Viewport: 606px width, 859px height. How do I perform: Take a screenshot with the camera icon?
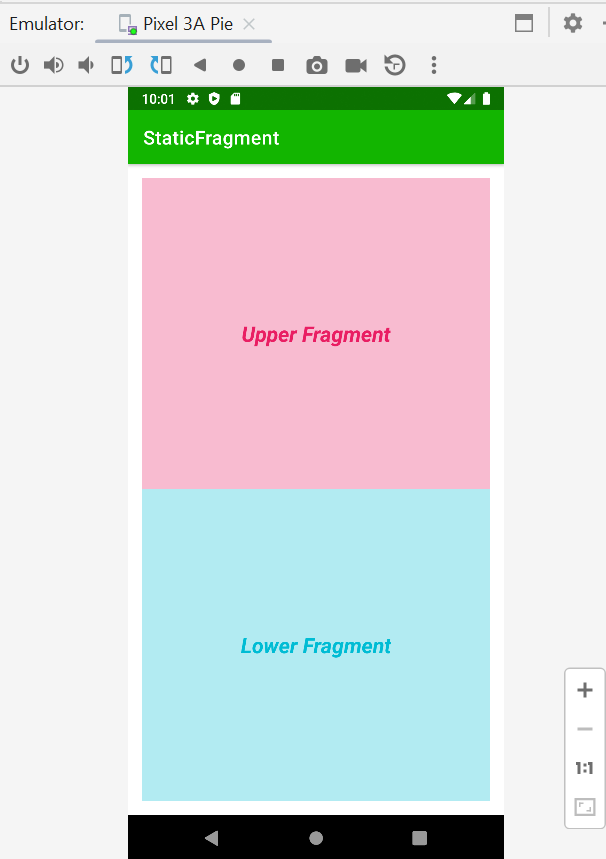pyautogui.click(x=317, y=65)
